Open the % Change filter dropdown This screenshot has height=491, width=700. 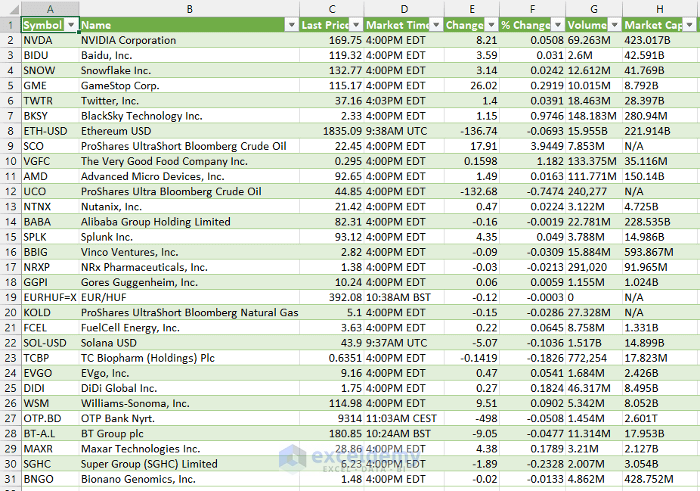(558, 25)
